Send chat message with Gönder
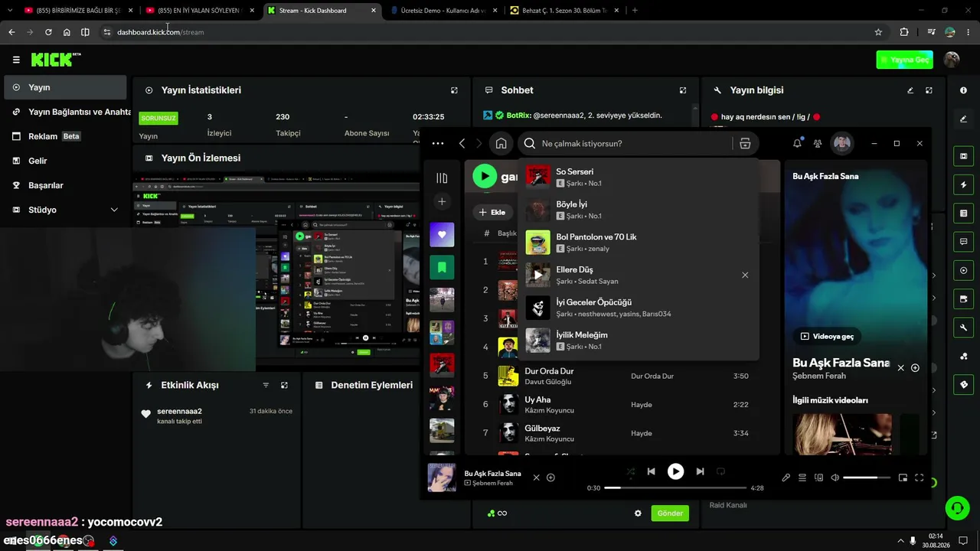Viewport: 980px width, 551px height. point(670,513)
